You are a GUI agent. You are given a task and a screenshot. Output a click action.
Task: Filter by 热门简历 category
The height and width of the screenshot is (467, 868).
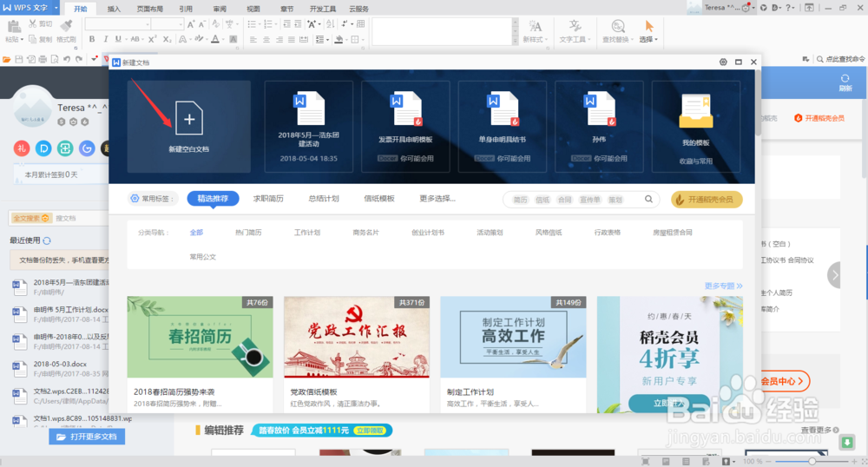tap(248, 233)
